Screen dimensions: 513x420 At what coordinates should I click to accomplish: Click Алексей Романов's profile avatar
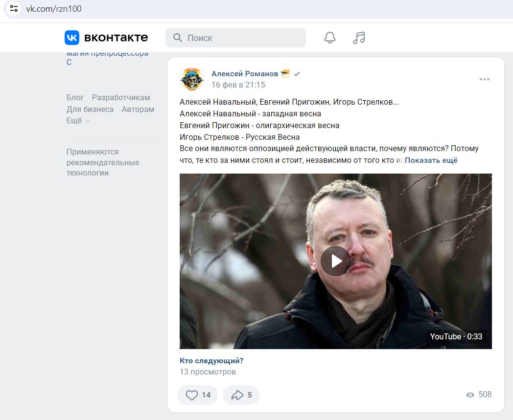click(x=192, y=79)
